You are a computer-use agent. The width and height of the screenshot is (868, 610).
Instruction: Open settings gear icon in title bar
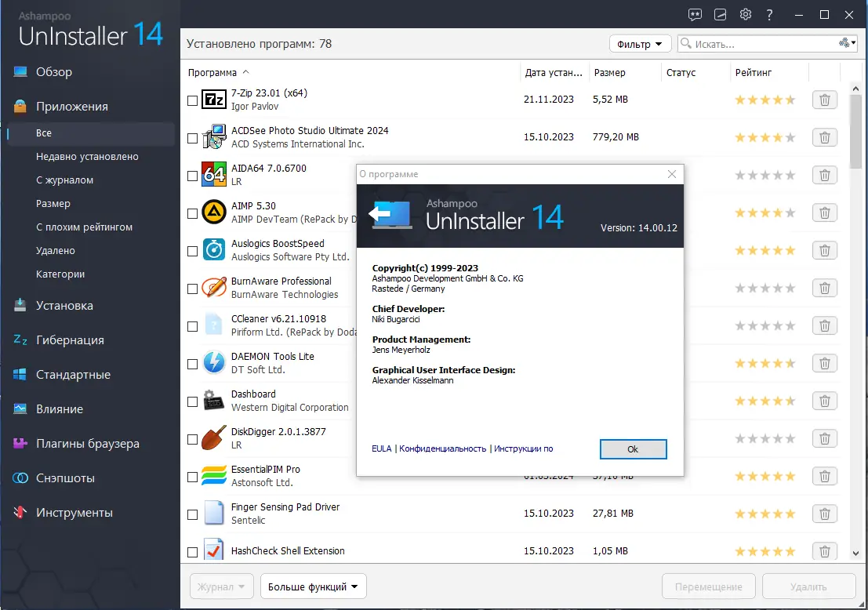(746, 14)
